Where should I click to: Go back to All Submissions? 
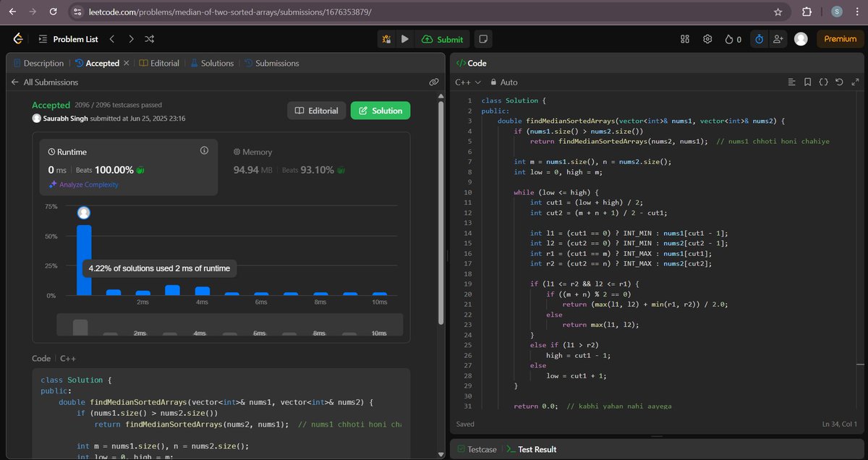(44, 82)
